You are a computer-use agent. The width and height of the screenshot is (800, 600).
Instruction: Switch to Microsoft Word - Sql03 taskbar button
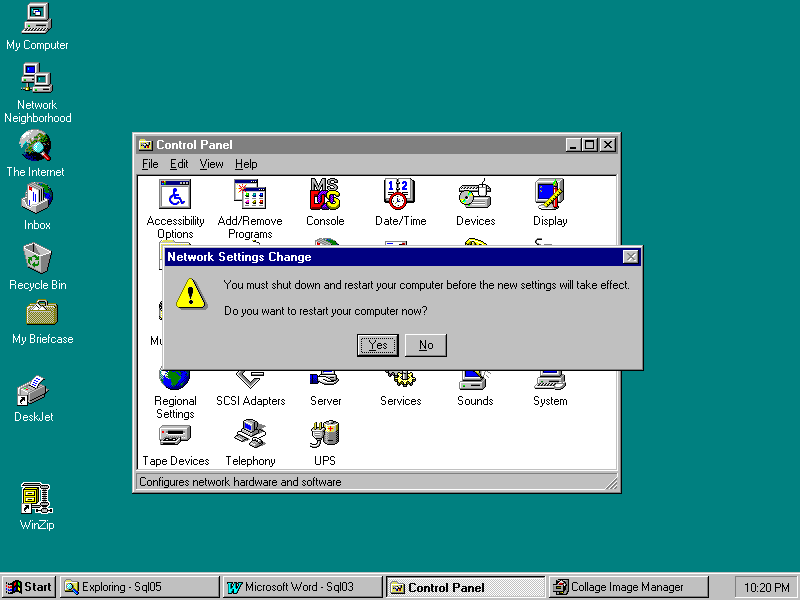coord(302,587)
